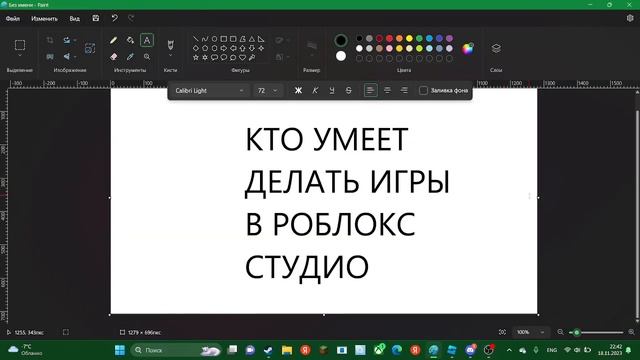640x360 pixels.
Task: Set text alignment to center
Action: [387, 90]
